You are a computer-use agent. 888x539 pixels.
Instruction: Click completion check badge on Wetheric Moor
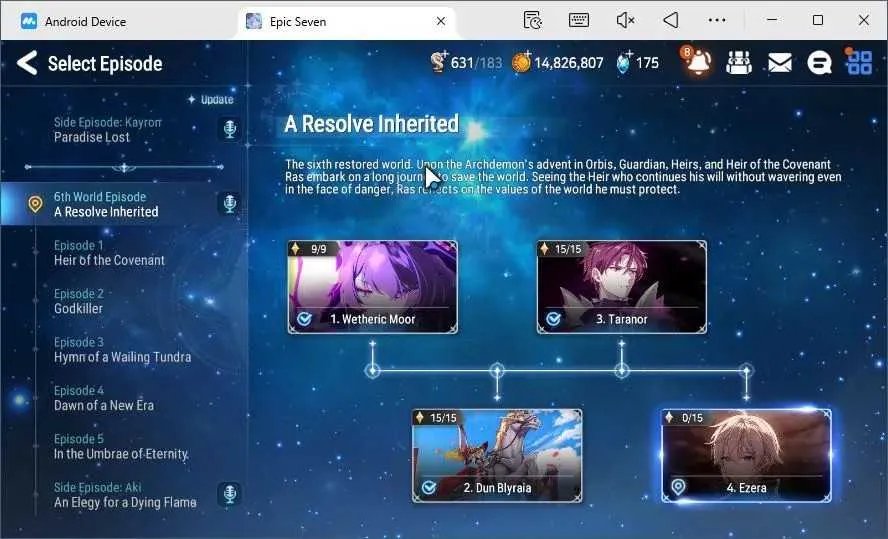304,319
